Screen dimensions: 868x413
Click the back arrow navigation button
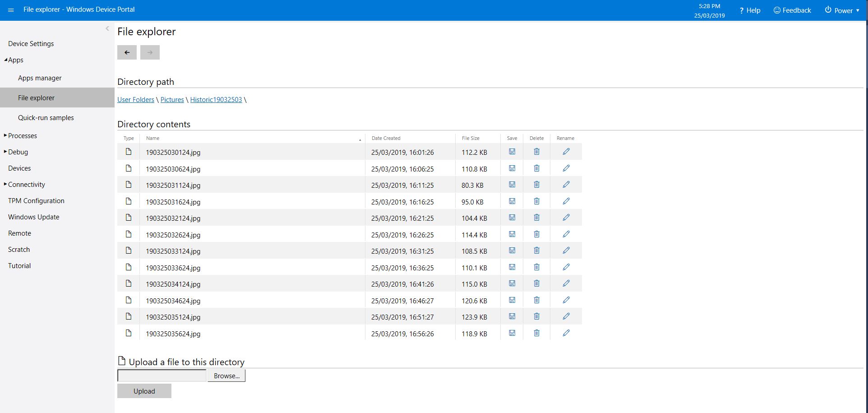[127, 52]
